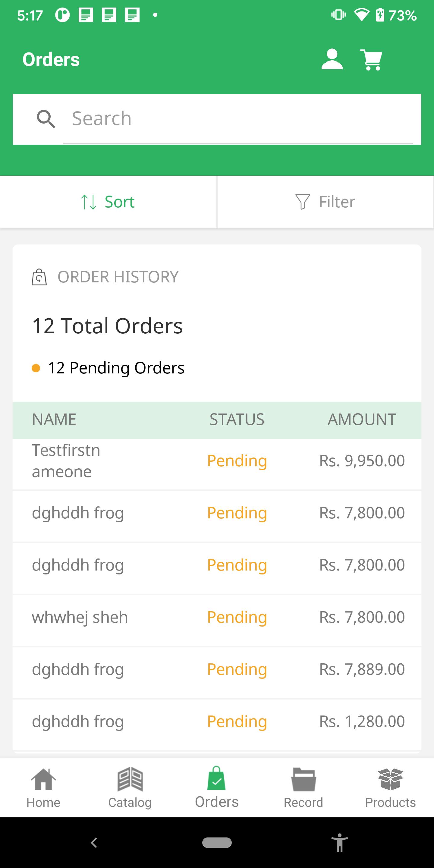
Task: Tap the accessibility shortcut icon
Action: (x=339, y=843)
